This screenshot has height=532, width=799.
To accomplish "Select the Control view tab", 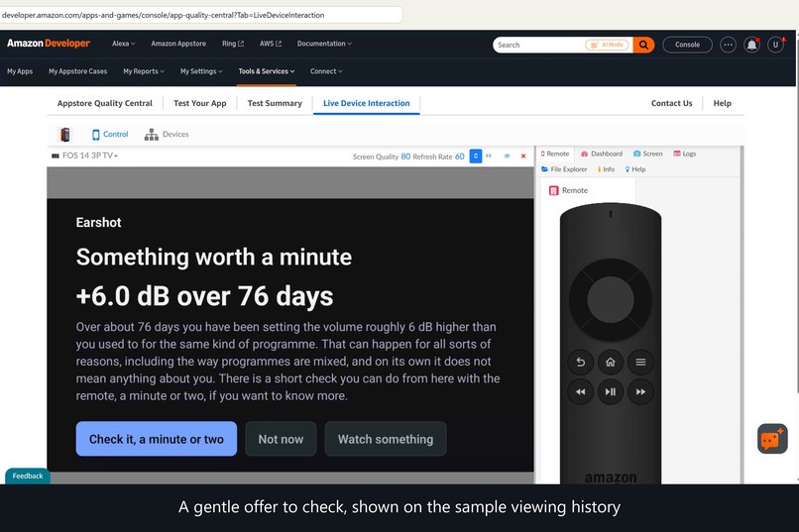I will (x=110, y=135).
